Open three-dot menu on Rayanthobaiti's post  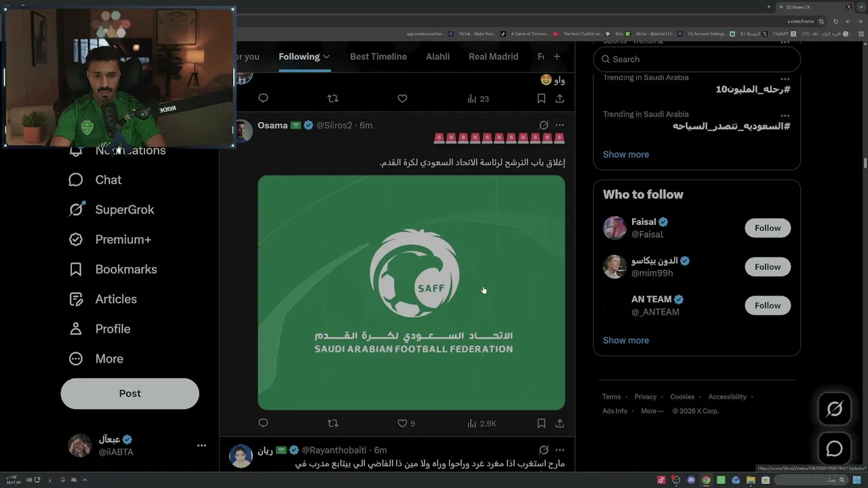(x=559, y=450)
